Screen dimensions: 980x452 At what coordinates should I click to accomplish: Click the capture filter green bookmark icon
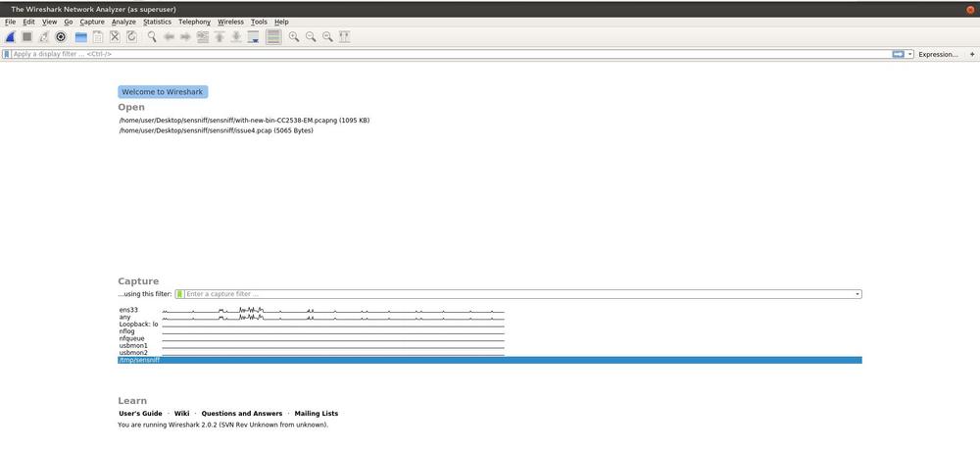pyautogui.click(x=180, y=294)
